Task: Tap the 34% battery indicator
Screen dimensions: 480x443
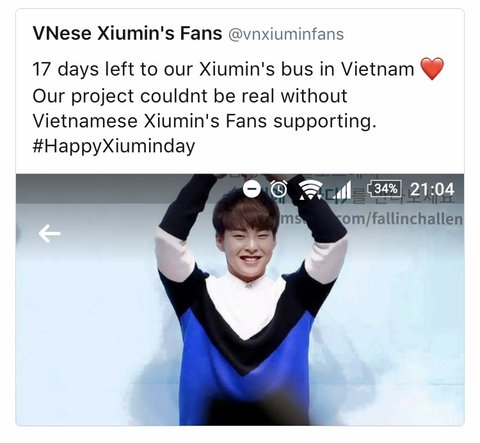Action: (x=385, y=189)
